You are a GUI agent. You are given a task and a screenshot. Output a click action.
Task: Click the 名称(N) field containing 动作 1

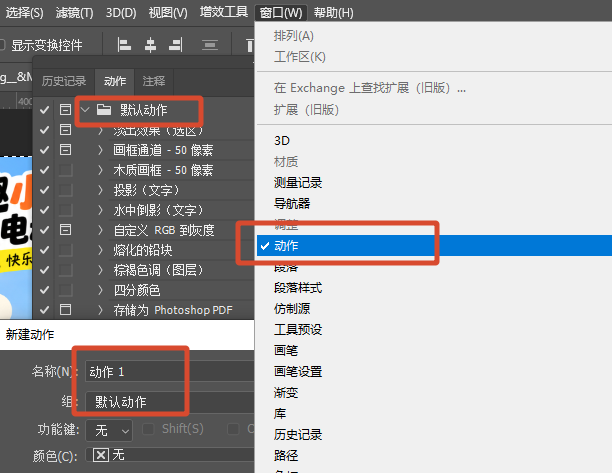tap(169, 371)
